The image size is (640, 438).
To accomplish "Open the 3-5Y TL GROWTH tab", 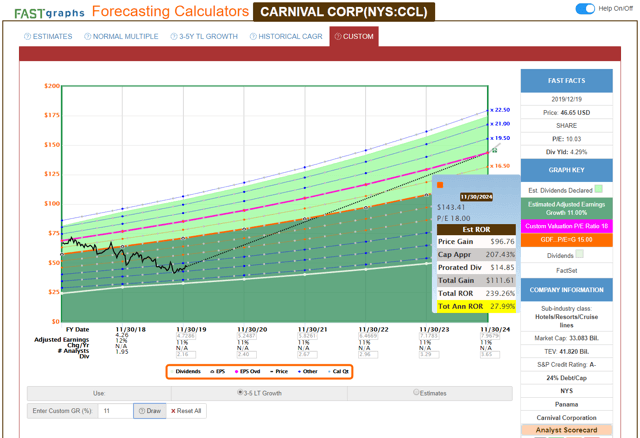I will pos(204,37).
